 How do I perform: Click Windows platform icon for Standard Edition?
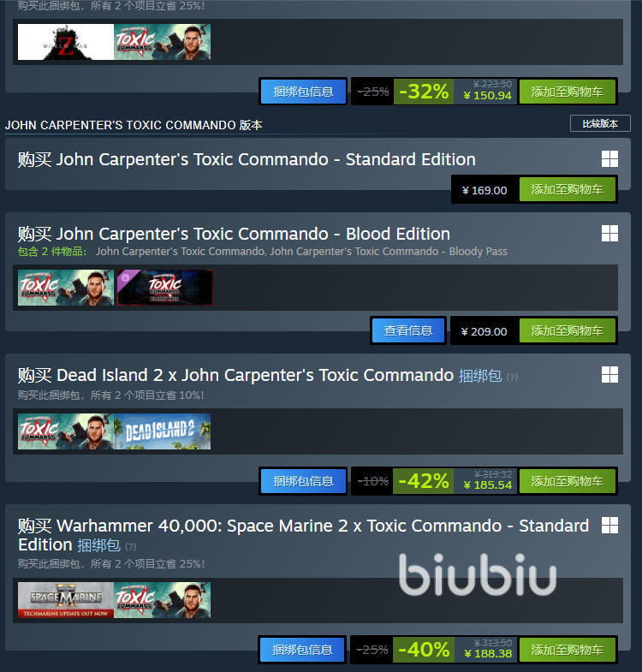(x=609, y=159)
